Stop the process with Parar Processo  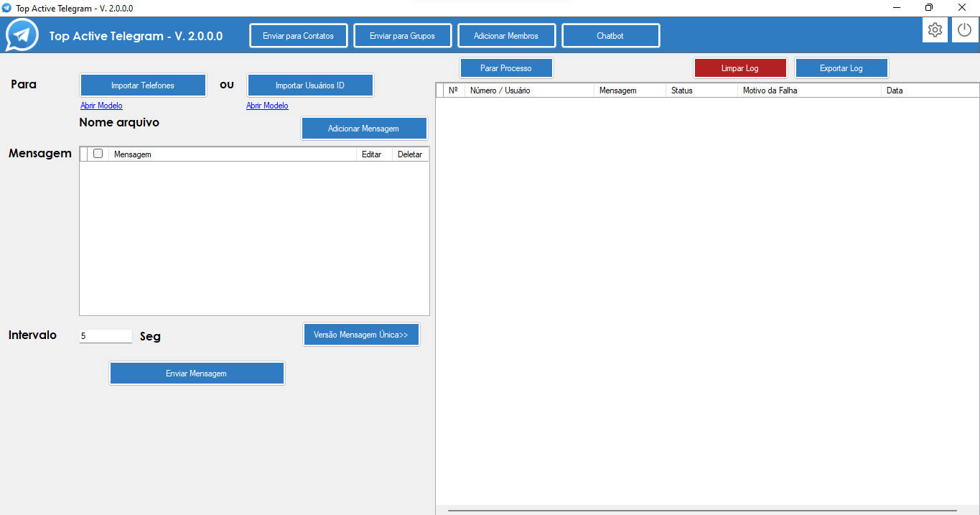point(506,68)
